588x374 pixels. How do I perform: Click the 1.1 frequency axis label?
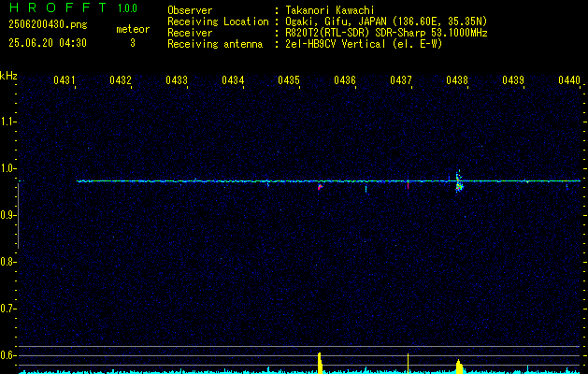pos(7,122)
